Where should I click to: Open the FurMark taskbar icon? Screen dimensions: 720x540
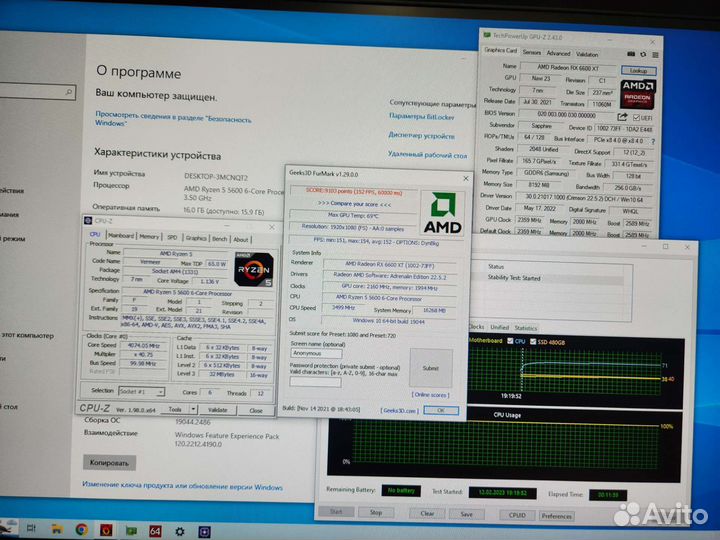click(106, 530)
